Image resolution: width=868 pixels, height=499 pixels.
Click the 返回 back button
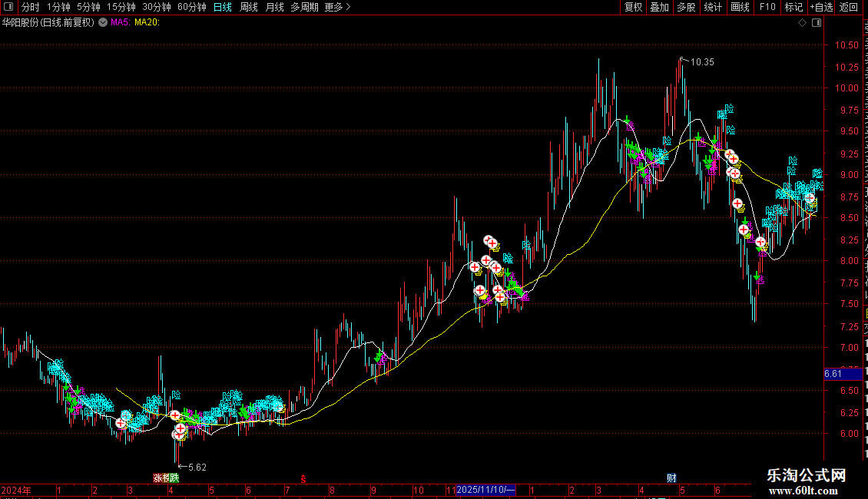(849, 7)
